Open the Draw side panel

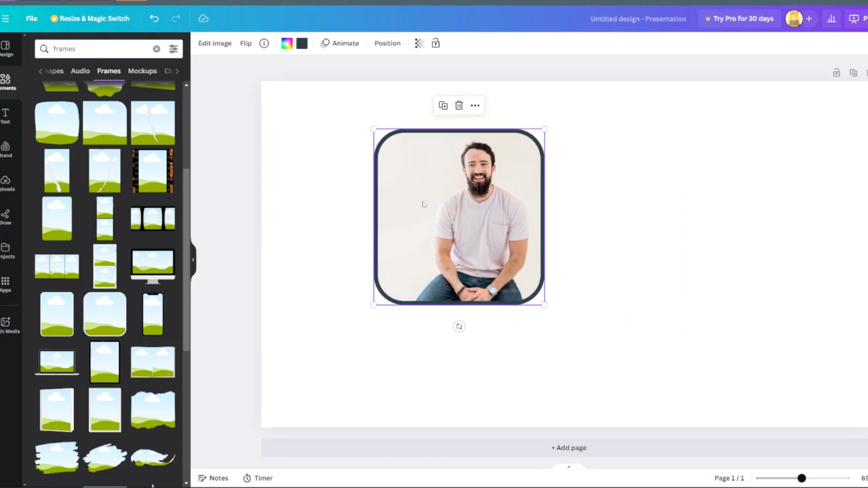coord(5,217)
